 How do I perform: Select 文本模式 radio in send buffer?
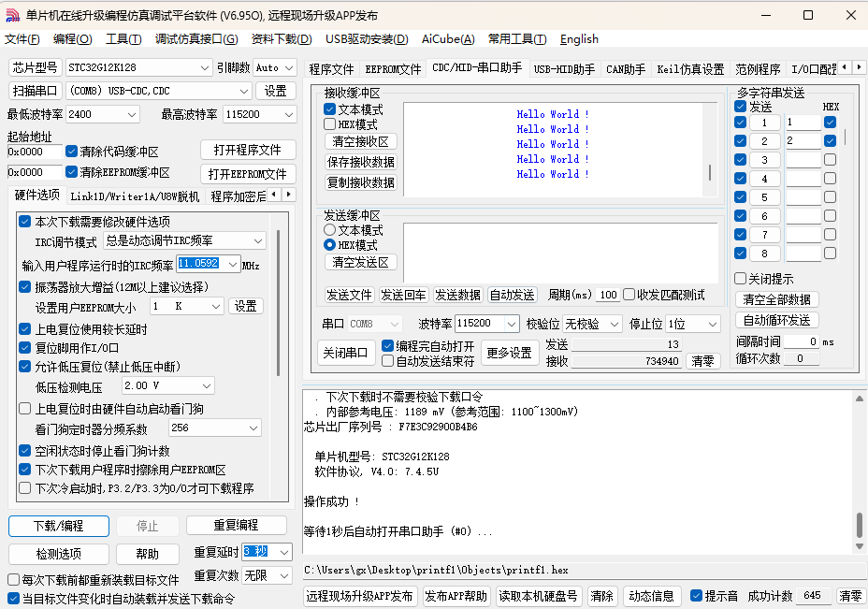329,229
